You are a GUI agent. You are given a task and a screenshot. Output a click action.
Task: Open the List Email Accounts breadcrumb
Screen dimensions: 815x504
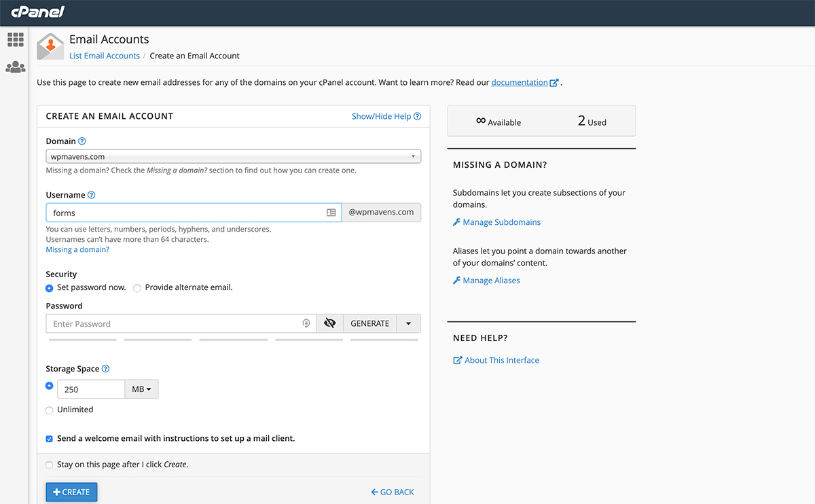point(104,55)
